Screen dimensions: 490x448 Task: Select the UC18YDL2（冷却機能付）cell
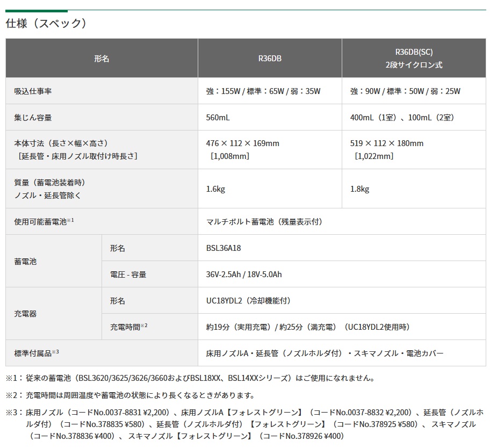click(x=342, y=300)
